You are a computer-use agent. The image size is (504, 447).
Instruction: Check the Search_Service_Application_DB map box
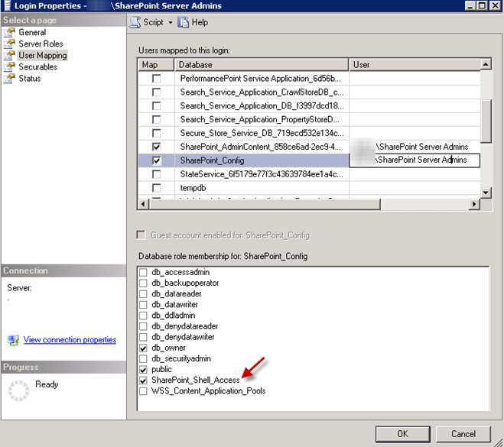tap(157, 105)
